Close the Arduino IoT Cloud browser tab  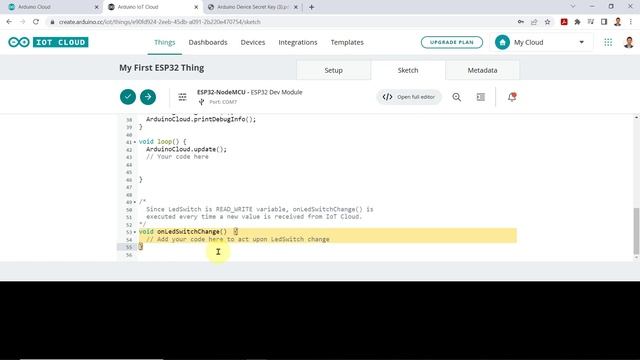(196, 7)
